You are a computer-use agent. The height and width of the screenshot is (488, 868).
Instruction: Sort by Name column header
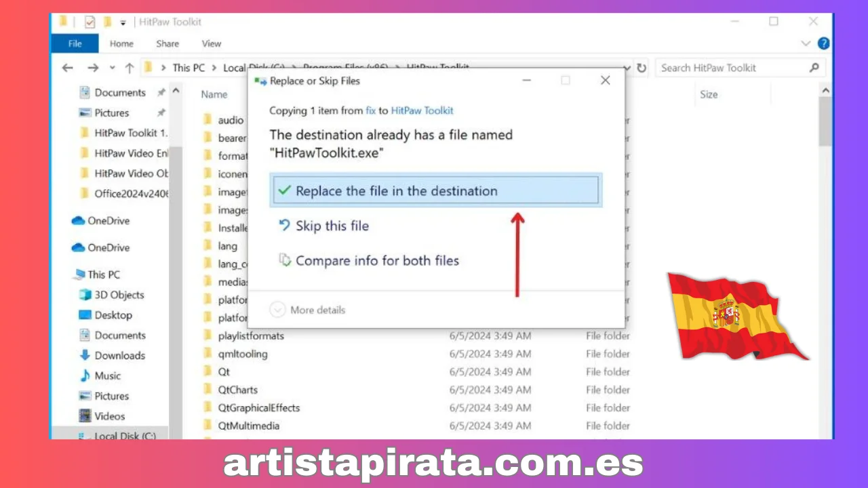[214, 94]
